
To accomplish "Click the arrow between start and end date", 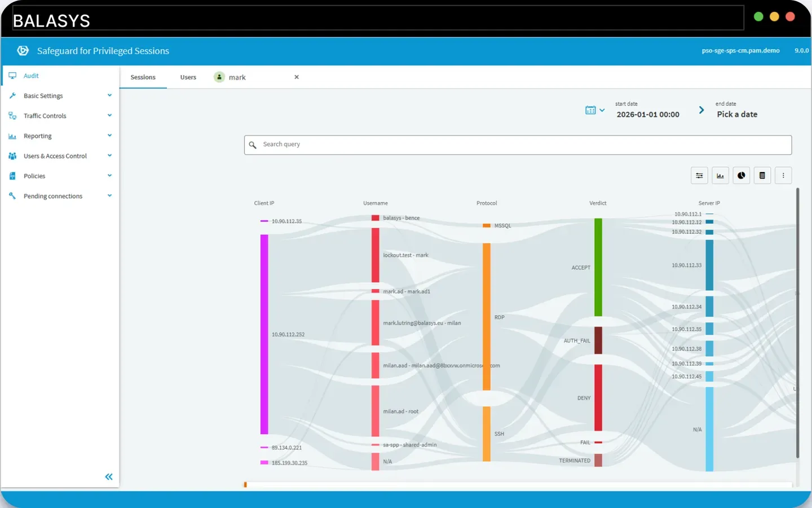I will pos(701,110).
